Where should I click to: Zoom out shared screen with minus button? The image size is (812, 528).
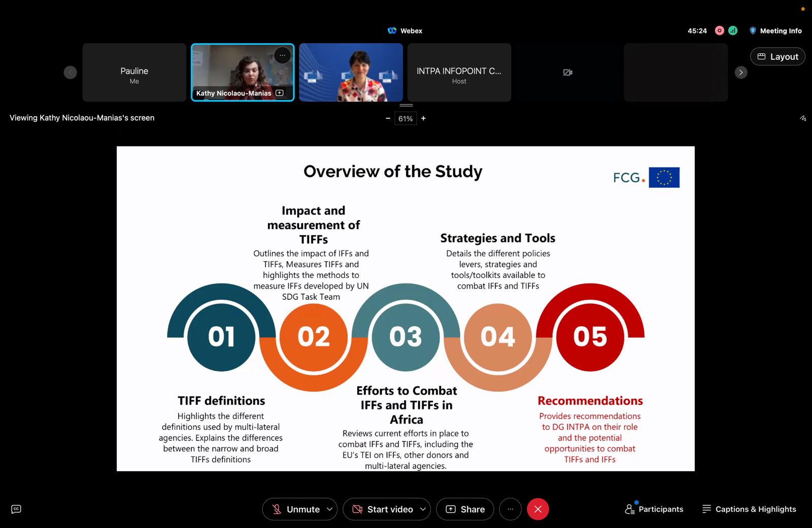388,119
